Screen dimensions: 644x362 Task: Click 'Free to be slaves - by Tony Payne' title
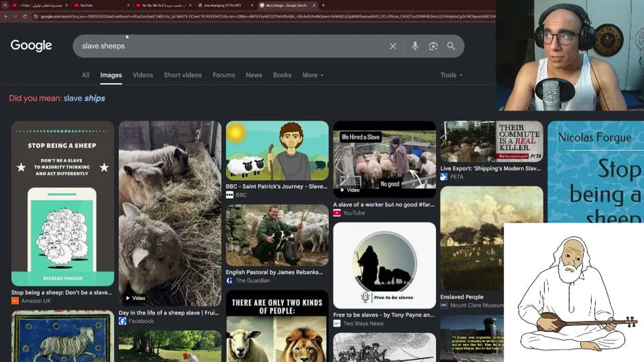[383, 315]
